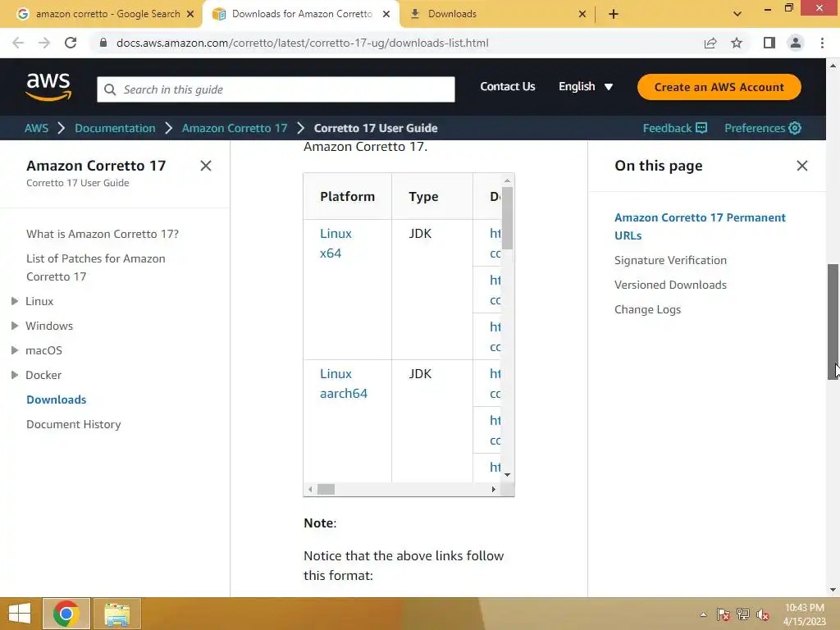The image size is (840, 630).
Task: Toggle the browser side panel icon
Action: [x=769, y=43]
